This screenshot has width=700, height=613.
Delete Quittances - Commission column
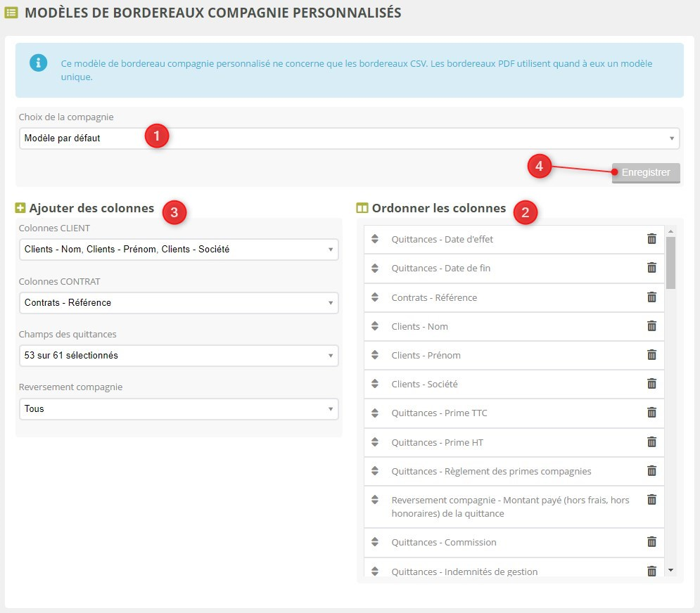click(x=651, y=542)
